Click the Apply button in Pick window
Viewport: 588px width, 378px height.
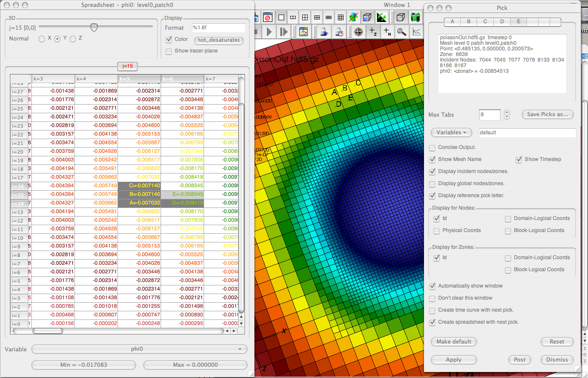pyautogui.click(x=454, y=360)
